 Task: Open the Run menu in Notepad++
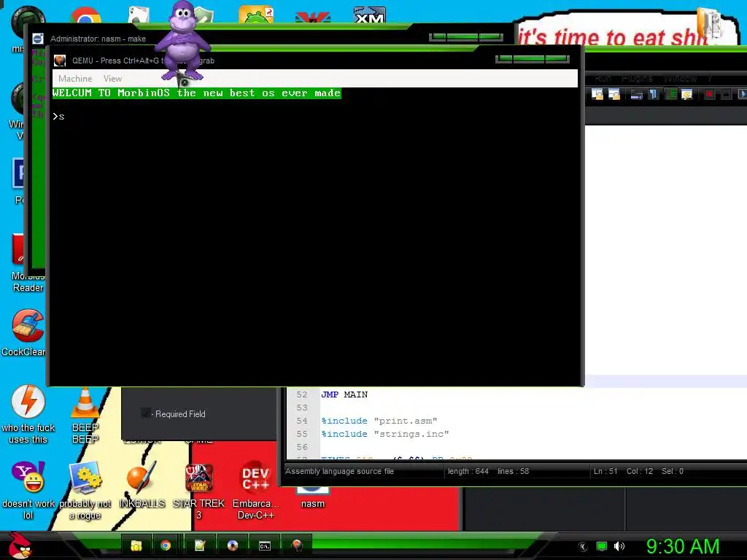point(603,79)
